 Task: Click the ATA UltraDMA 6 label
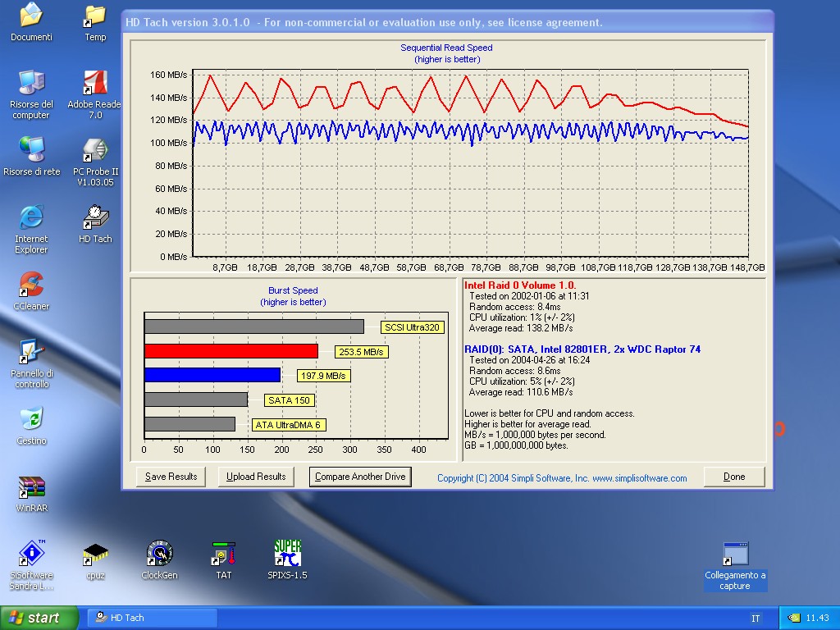[x=288, y=425]
